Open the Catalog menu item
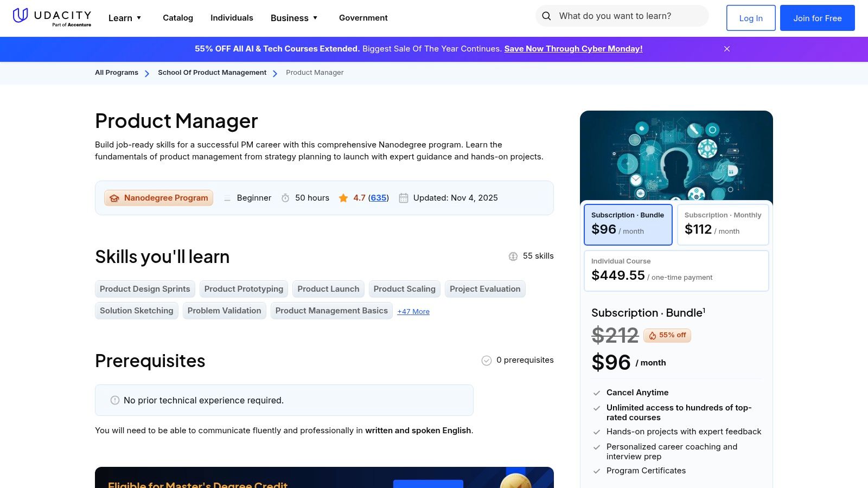This screenshot has width=868, height=488. pyautogui.click(x=177, y=18)
